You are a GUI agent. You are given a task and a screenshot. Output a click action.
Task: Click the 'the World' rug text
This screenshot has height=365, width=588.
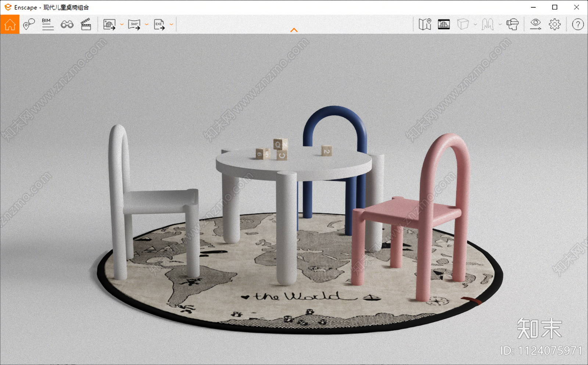coord(305,296)
